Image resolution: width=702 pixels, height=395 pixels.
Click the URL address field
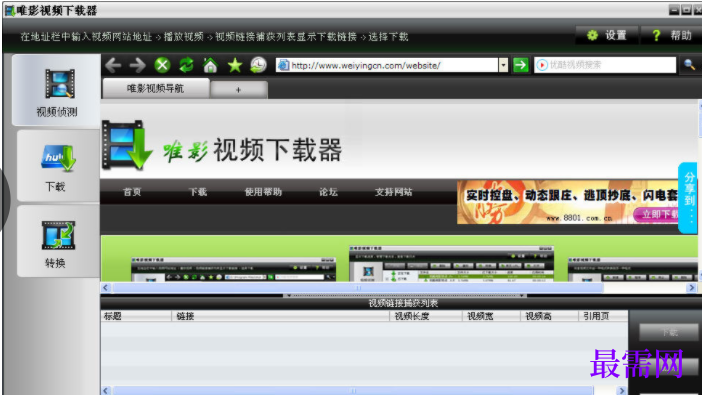click(387, 65)
